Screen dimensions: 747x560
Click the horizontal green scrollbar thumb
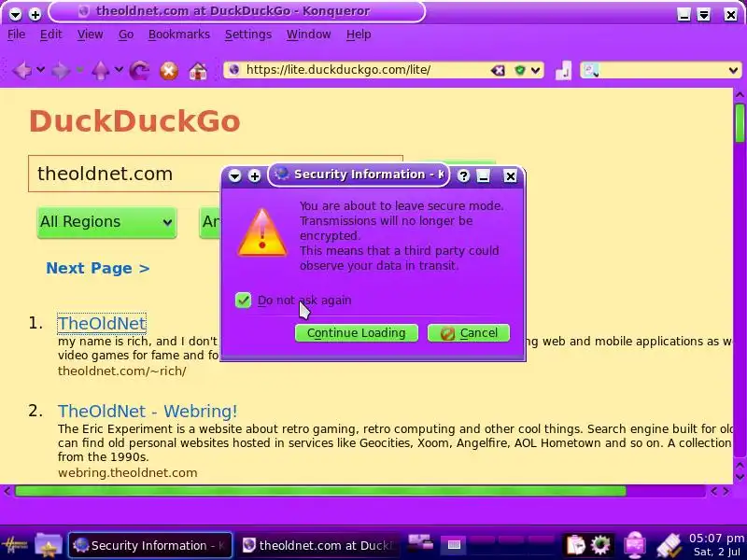(x=320, y=491)
